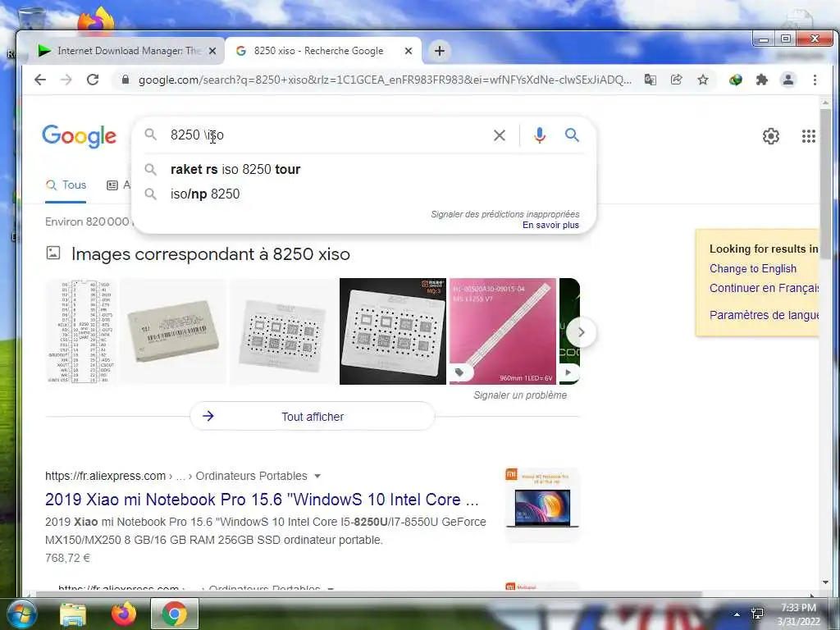Select the 8250 xiso Recherche Google tab
Image resolution: width=840 pixels, height=630 pixels.
pyautogui.click(x=323, y=51)
